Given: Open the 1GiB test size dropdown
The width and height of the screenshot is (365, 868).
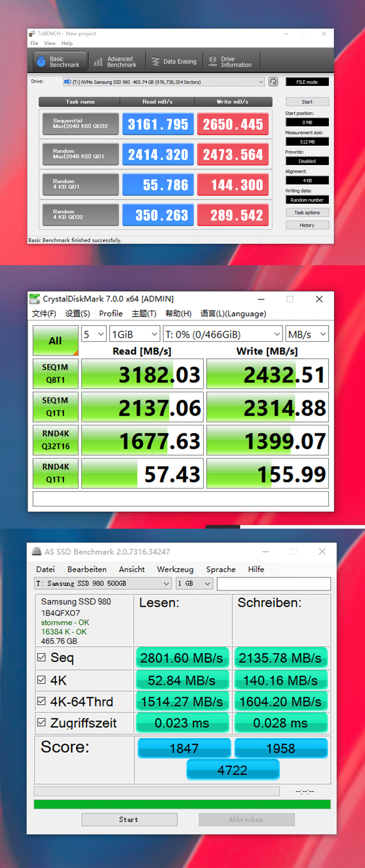Looking at the screenshot, I should click(135, 334).
